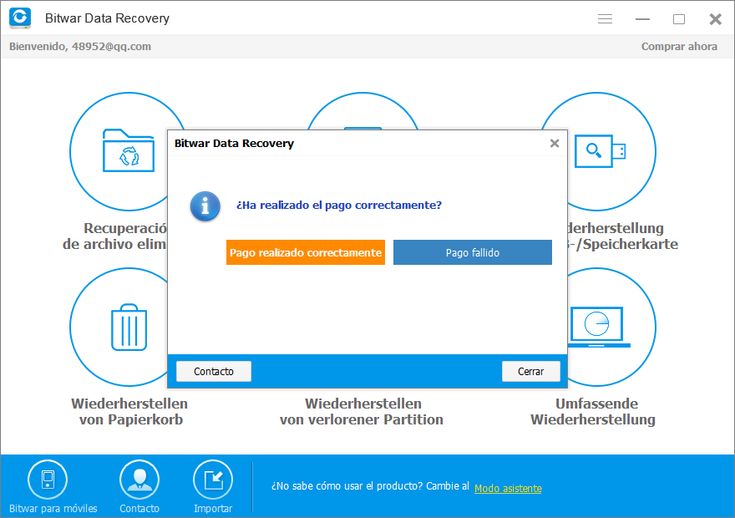This screenshot has height=518, width=735.
Task: Click the Wiederherstellen von Papierkorb label
Action: click(130, 411)
